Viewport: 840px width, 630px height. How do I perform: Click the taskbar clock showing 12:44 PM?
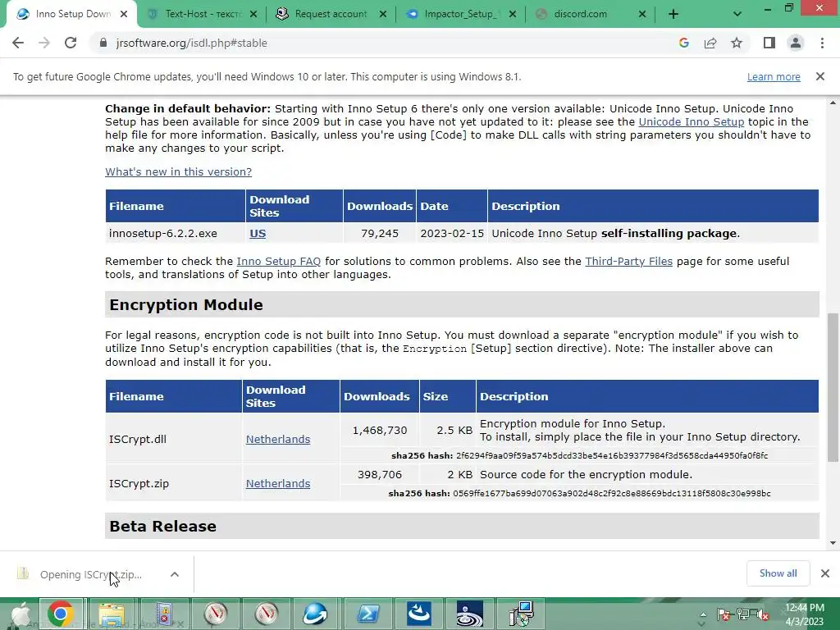tap(805, 614)
